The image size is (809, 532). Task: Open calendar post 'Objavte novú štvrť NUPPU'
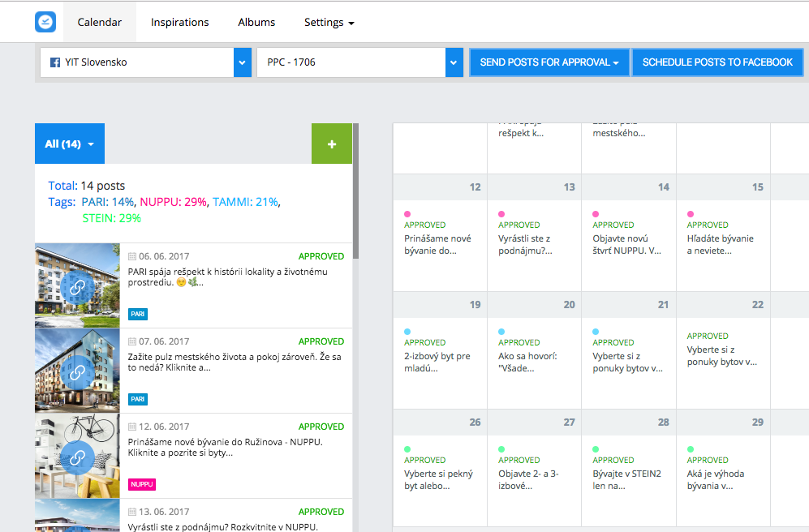click(x=626, y=245)
